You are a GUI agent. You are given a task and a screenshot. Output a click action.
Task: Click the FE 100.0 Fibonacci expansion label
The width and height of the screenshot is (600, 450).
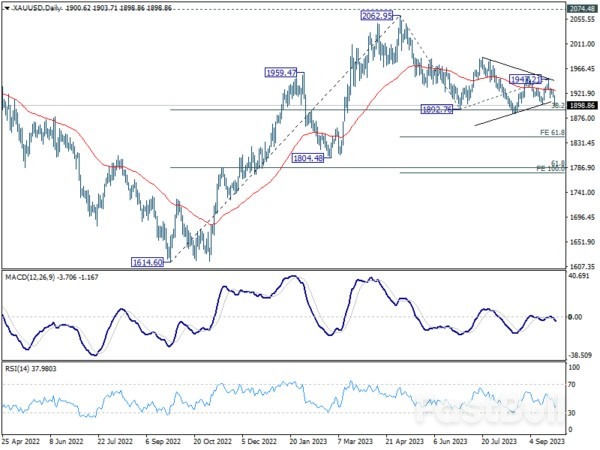[x=551, y=168]
